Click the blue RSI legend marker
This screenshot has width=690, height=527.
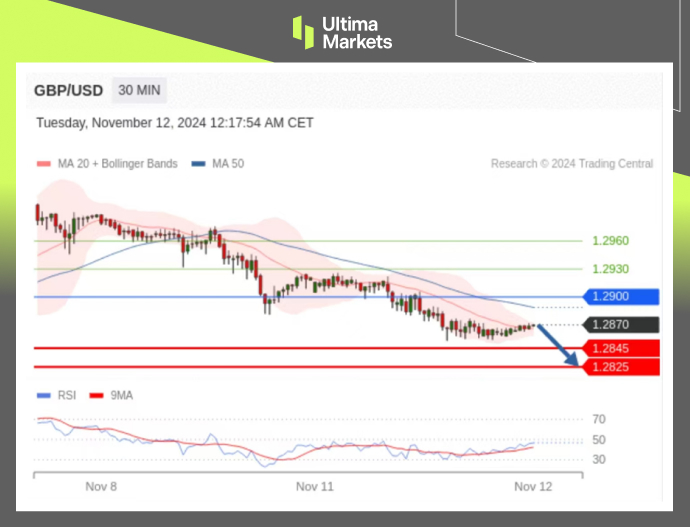(x=42, y=395)
